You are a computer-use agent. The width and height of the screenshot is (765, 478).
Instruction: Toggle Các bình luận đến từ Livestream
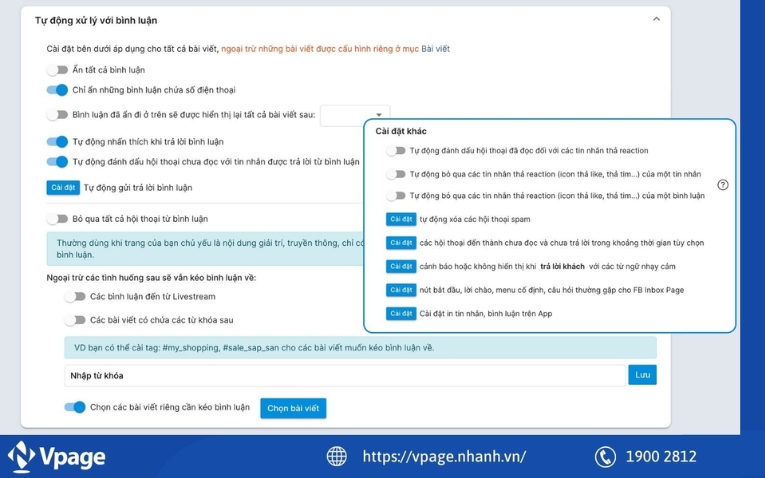click(x=75, y=296)
